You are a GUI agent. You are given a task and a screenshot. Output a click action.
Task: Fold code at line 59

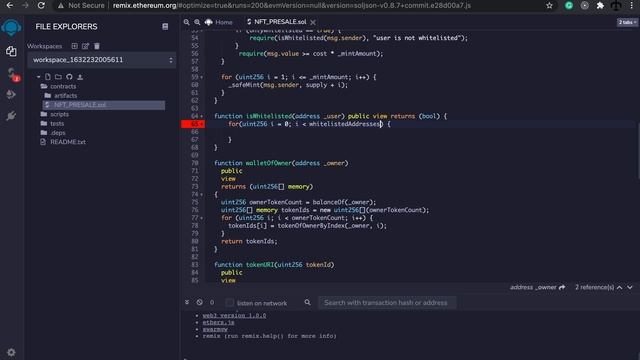[x=202, y=77]
